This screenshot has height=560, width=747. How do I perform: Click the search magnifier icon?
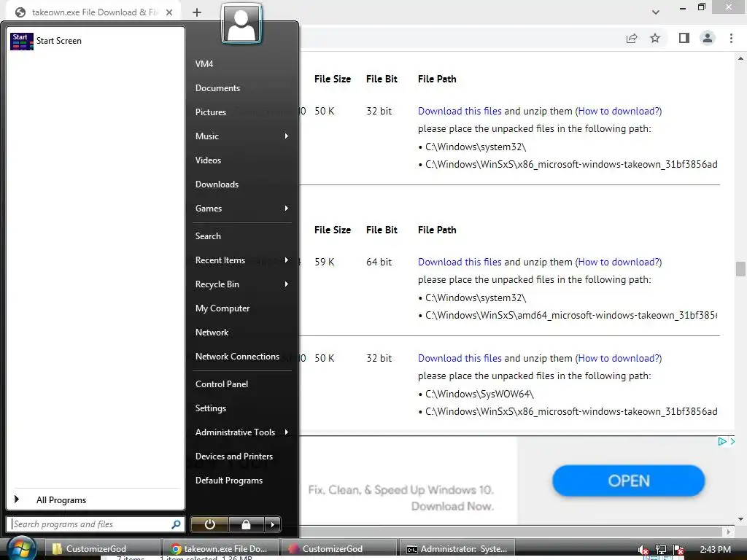176,524
